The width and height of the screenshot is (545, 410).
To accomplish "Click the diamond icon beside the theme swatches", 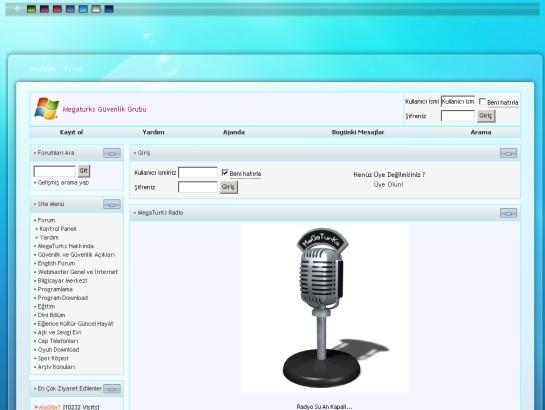I will tap(17, 9).
